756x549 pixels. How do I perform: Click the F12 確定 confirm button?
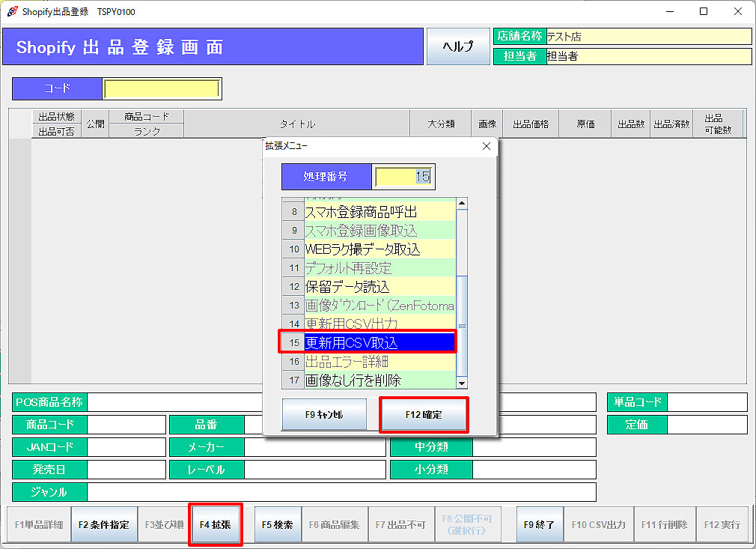coord(424,415)
